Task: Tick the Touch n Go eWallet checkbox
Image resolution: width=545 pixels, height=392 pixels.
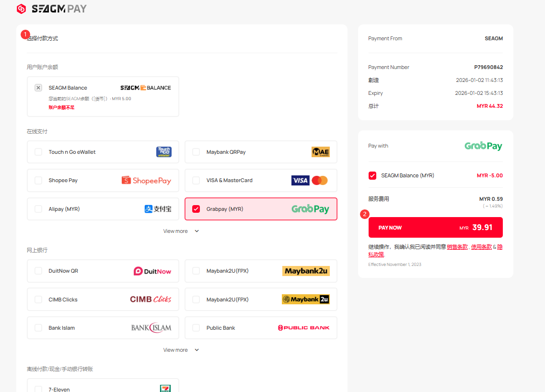Action: click(x=38, y=152)
